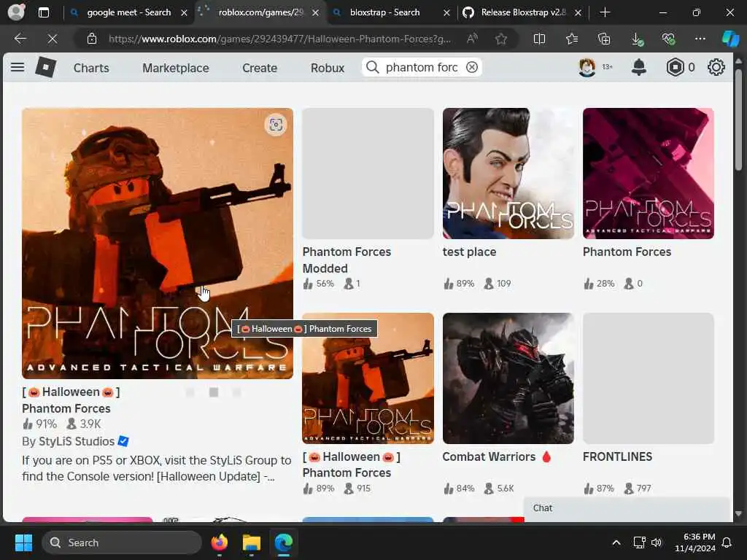The image size is (747, 560).
Task: Open the Copilot sidebar
Action: pos(730,39)
